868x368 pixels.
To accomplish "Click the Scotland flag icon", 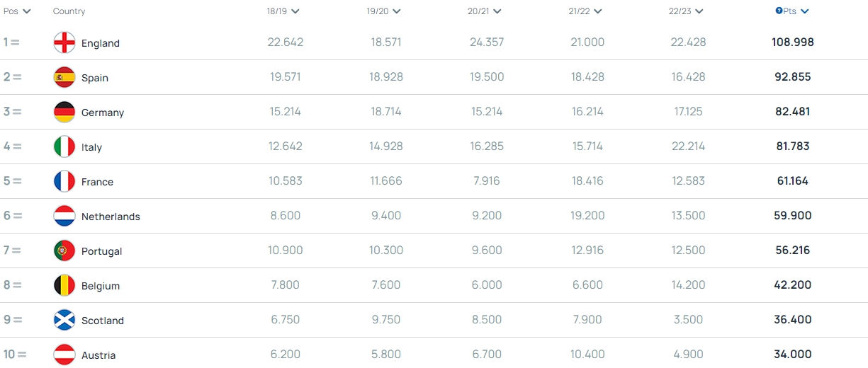I will pos(64,320).
